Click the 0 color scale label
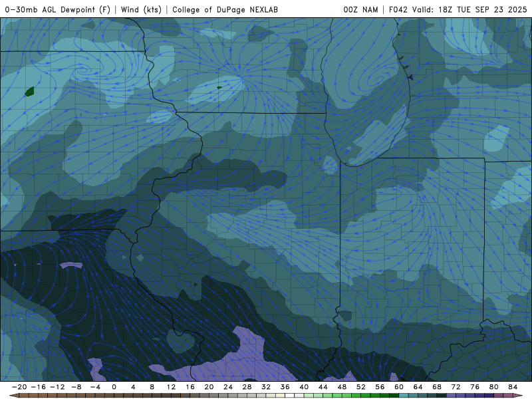The width and height of the screenshot is (532, 399). (114, 387)
